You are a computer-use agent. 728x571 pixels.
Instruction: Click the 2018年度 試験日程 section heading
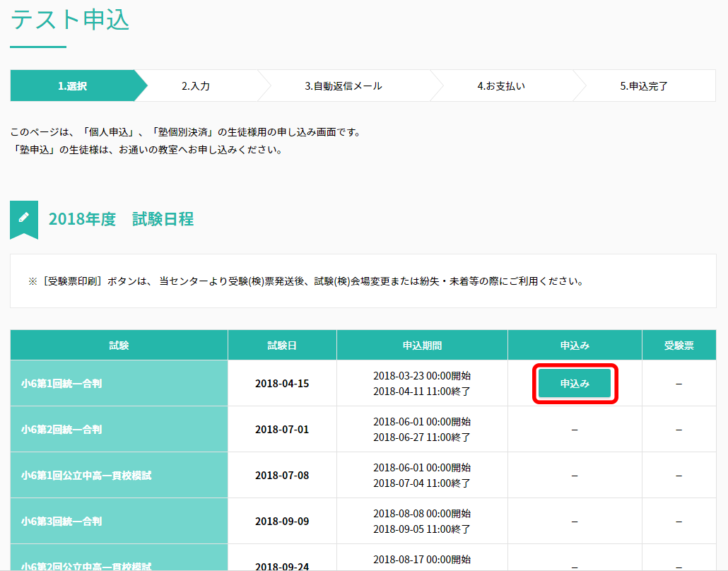click(x=121, y=219)
